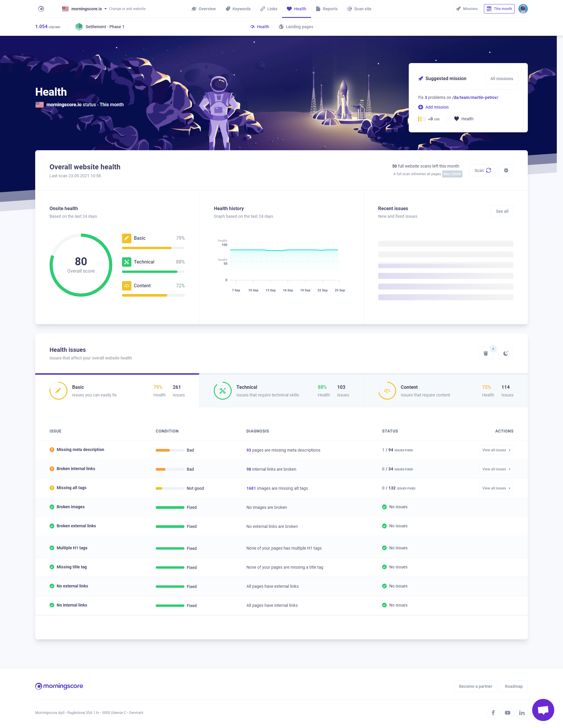Open the astronaut profile avatar
This screenshot has width=563, height=728.
click(x=523, y=9)
